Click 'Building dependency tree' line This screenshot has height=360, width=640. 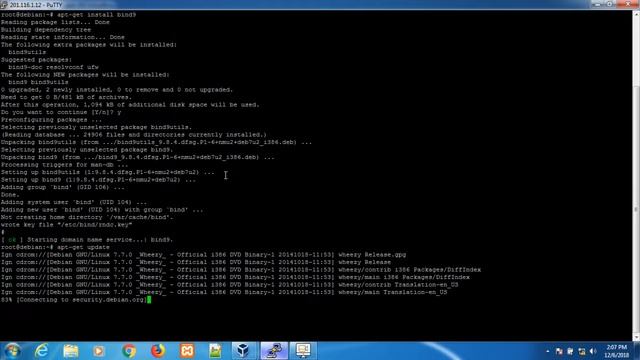[x=46, y=30]
